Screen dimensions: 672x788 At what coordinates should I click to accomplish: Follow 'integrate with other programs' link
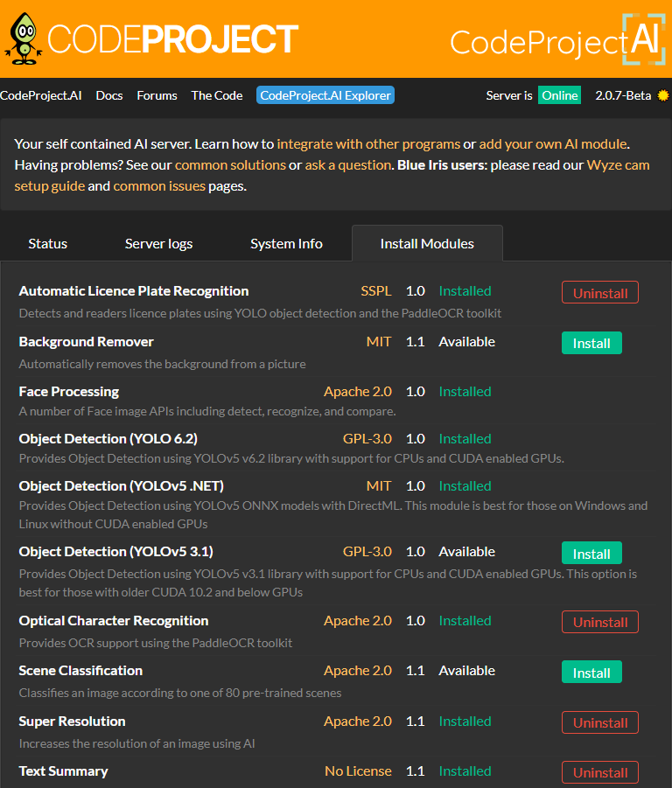368,144
